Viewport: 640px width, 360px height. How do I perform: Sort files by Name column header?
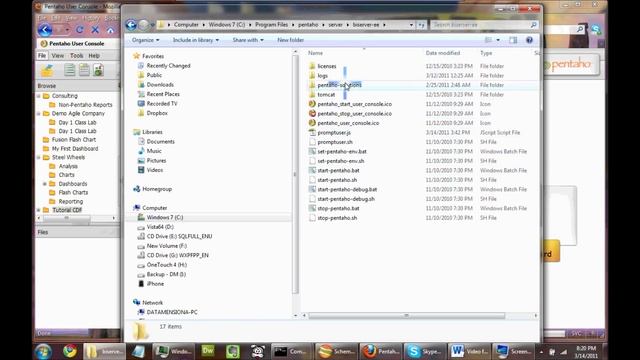(315, 53)
